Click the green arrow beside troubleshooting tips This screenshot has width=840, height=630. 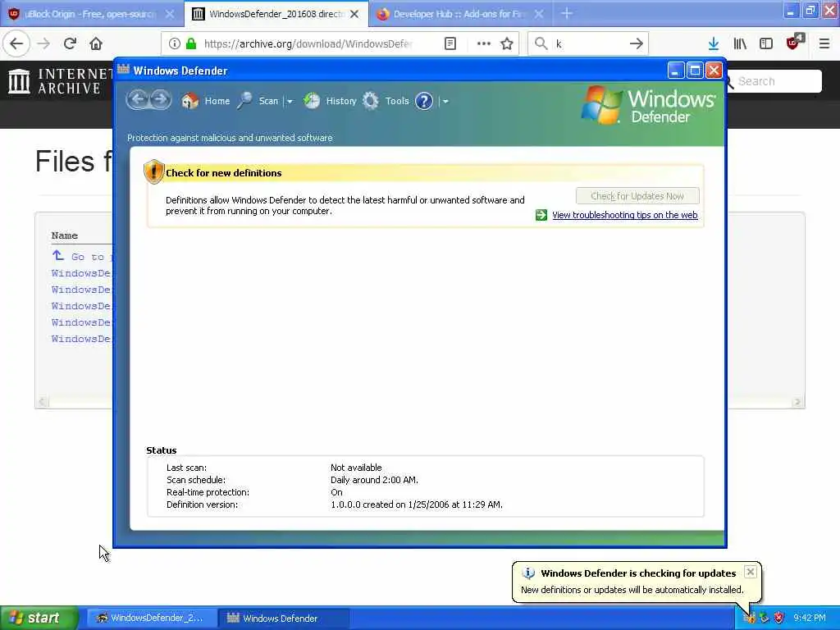541,215
